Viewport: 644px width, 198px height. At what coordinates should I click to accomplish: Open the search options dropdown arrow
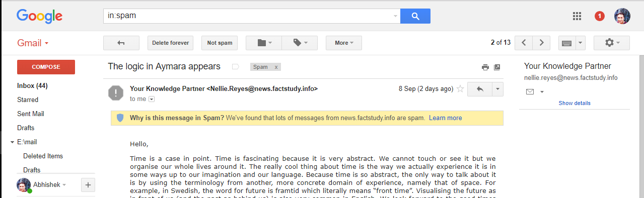coord(395,16)
